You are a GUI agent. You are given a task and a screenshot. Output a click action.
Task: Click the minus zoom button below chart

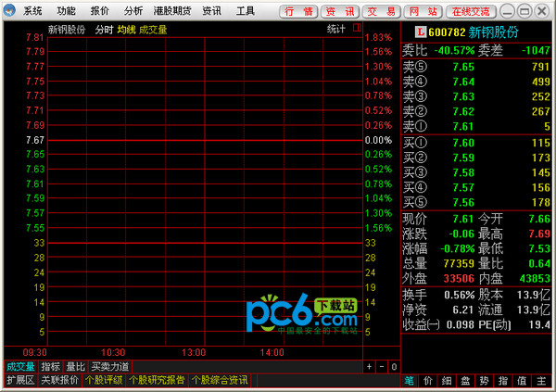(x=381, y=367)
